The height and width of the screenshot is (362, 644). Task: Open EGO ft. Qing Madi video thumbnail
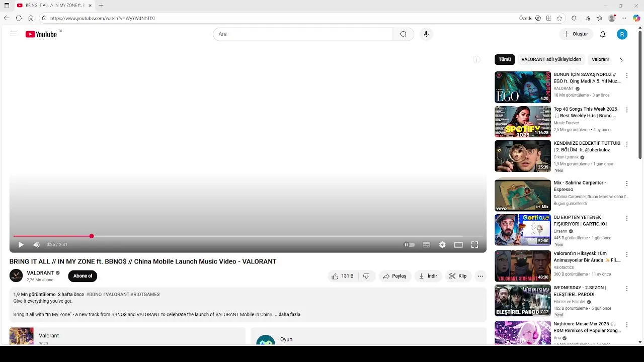pyautogui.click(x=523, y=87)
